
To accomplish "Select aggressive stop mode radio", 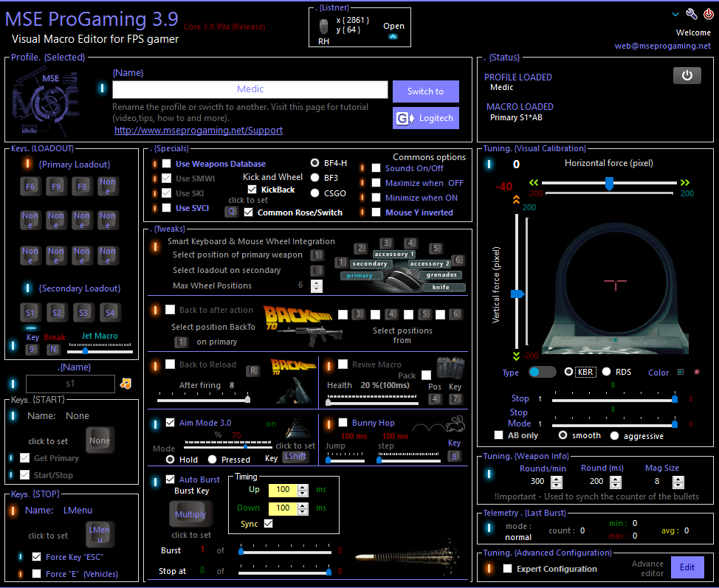I will pyautogui.click(x=614, y=436).
